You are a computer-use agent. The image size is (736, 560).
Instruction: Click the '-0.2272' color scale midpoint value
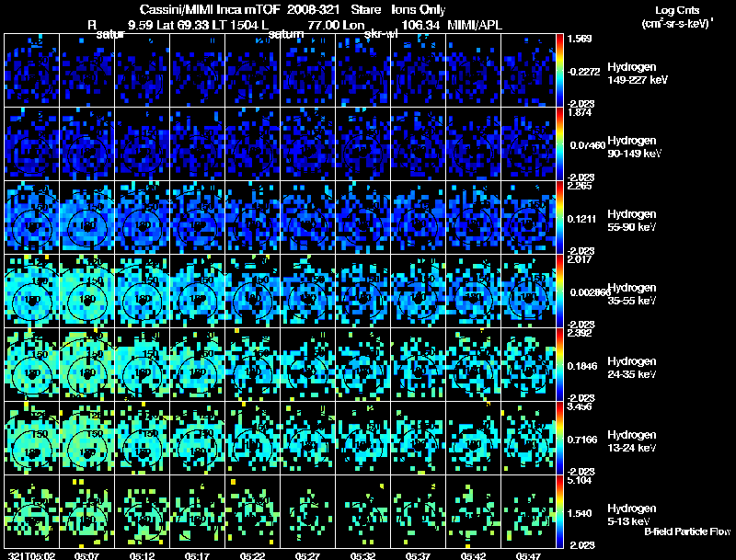(583, 72)
